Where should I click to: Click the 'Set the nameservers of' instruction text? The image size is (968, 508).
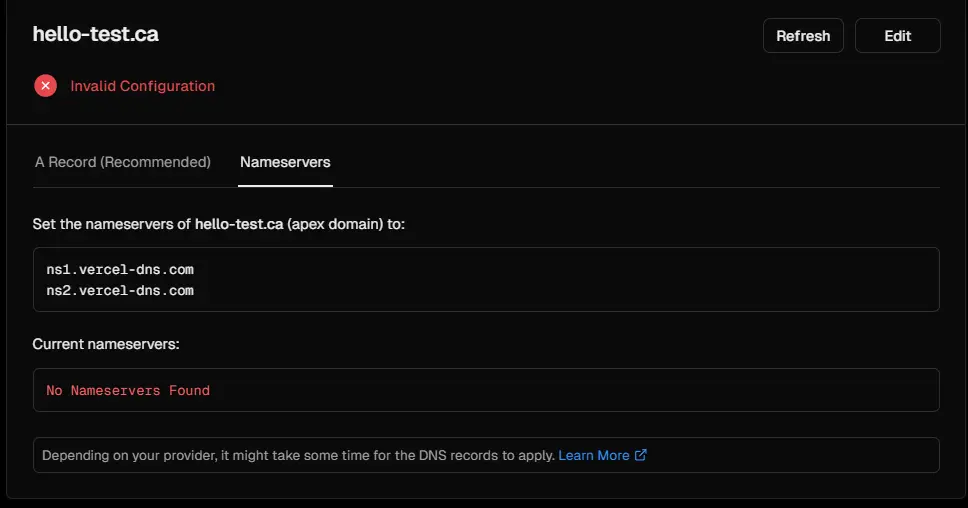219,224
